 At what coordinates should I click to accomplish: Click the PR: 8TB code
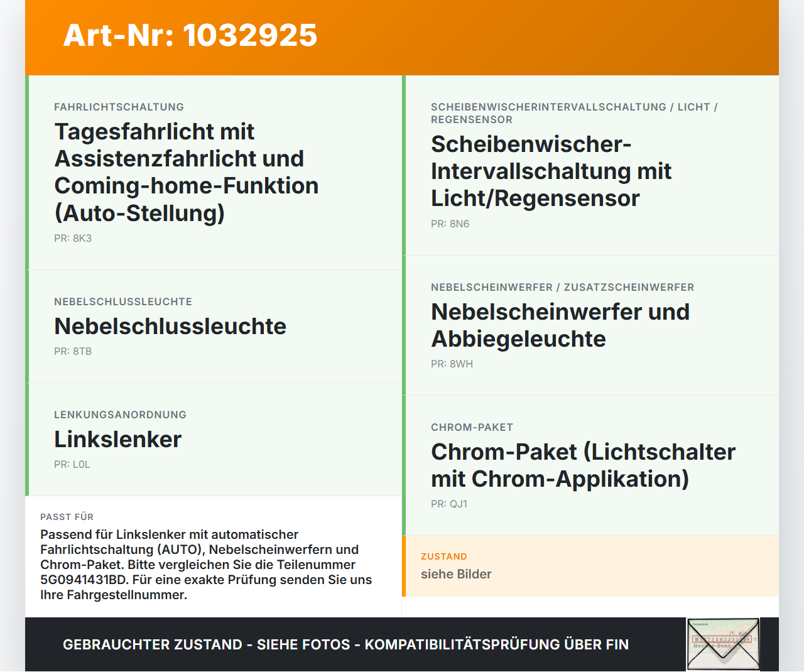coord(73,351)
